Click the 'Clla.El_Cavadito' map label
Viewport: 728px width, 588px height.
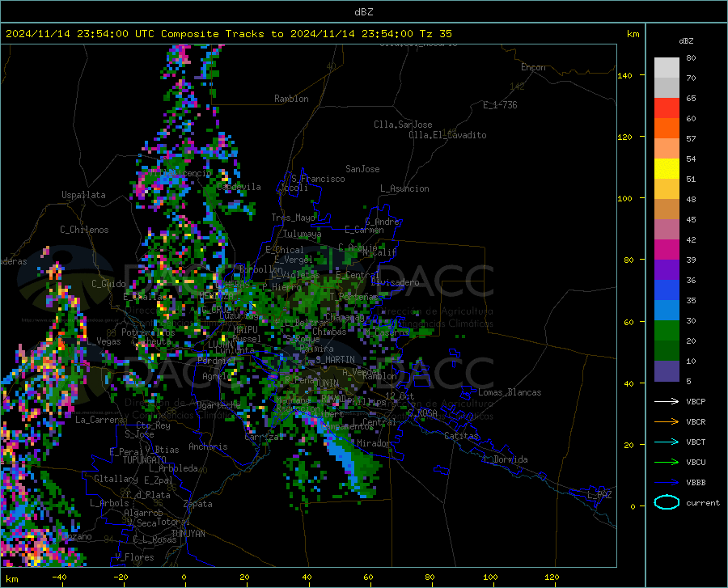[x=447, y=135]
